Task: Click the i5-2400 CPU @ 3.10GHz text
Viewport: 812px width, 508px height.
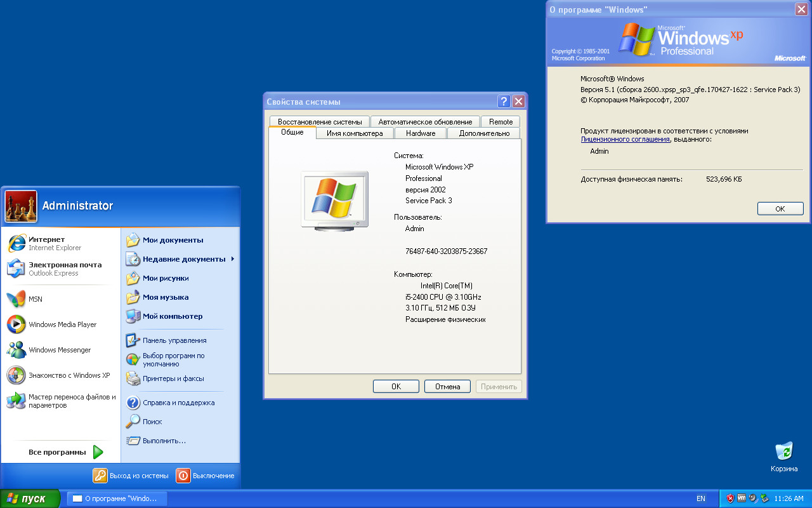Action: pyautogui.click(x=443, y=297)
